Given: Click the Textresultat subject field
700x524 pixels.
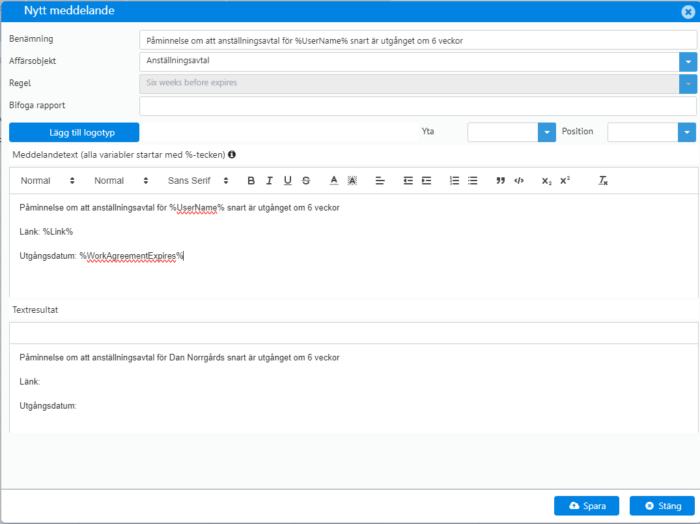Looking at the screenshot, I should coord(354,333).
